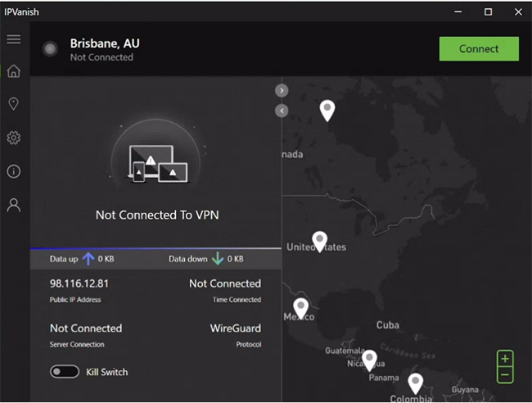Image resolution: width=532 pixels, height=403 pixels.
Task: Click the Panama label on the map
Action: 384,378
